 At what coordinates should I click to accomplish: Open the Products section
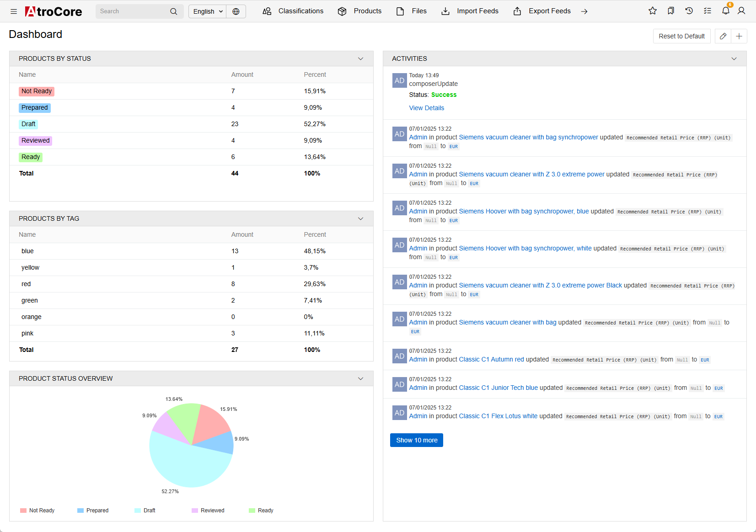367,11
